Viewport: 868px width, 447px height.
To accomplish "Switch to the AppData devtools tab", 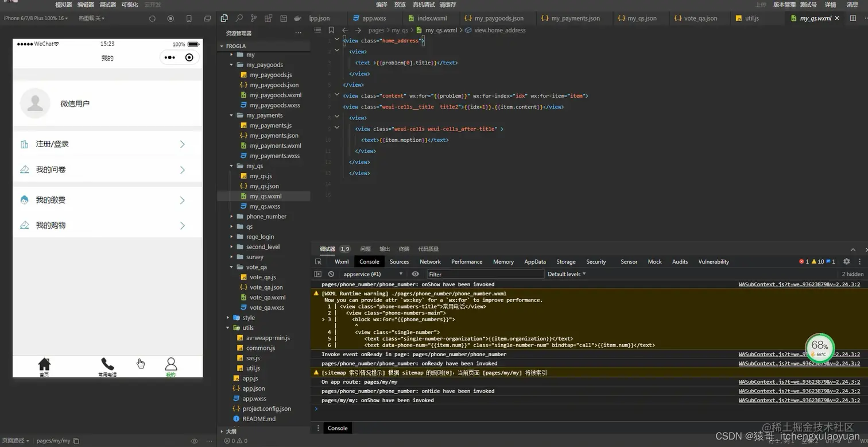I will [535, 261].
